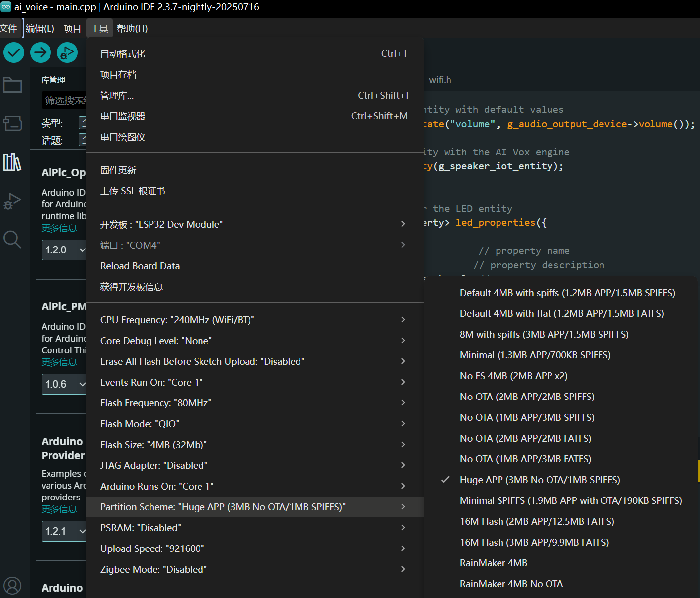Open the Search magnifier sidebar icon

[12, 240]
